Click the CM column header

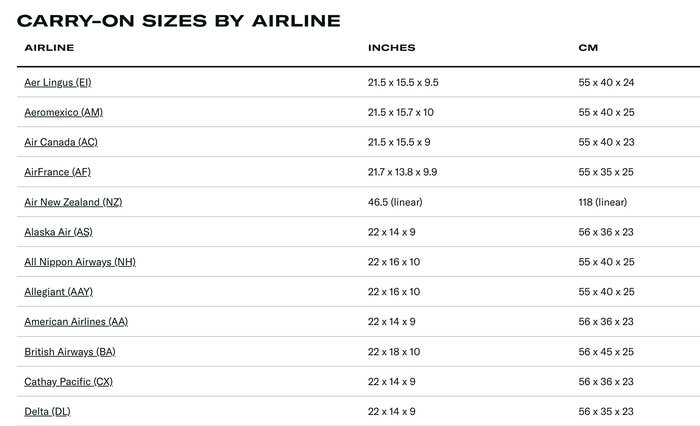tap(588, 48)
